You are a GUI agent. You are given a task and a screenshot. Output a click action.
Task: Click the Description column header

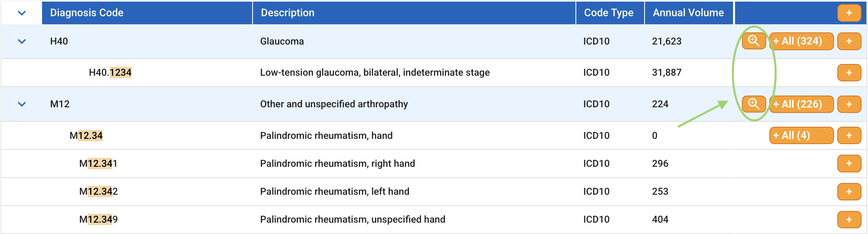pos(287,13)
